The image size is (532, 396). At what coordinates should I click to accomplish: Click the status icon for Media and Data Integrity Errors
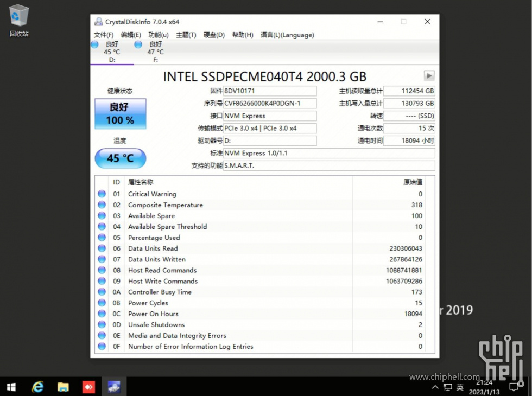(x=102, y=335)
